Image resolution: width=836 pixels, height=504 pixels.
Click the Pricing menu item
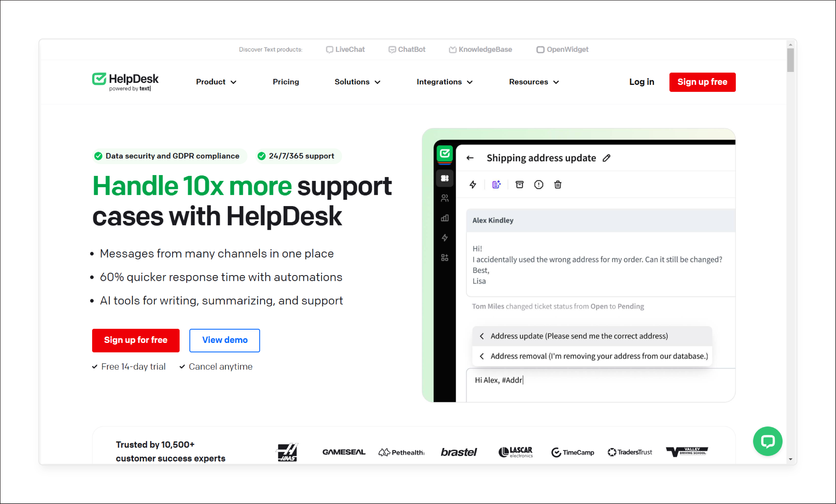click(x=286, y=82)
